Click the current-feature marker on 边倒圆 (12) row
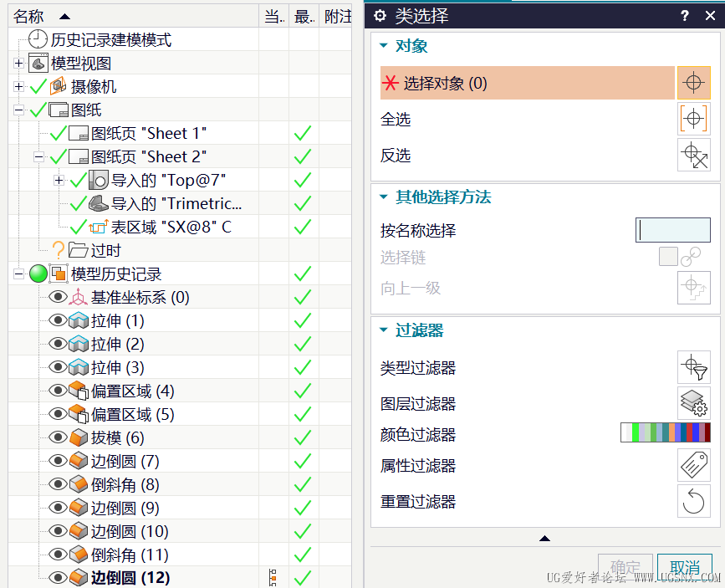725x588 pixels. pyautogui.click(x=273, y=578)
